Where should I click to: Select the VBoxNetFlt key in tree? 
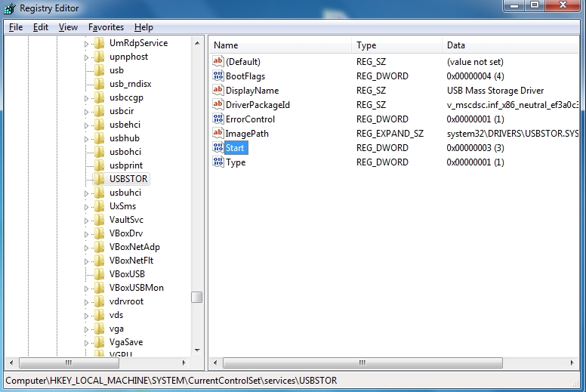click(x=131, y=261)
